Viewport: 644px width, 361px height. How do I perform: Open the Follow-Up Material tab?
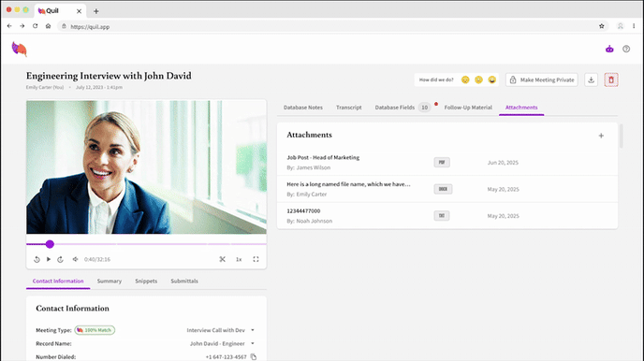pos(468,108)
